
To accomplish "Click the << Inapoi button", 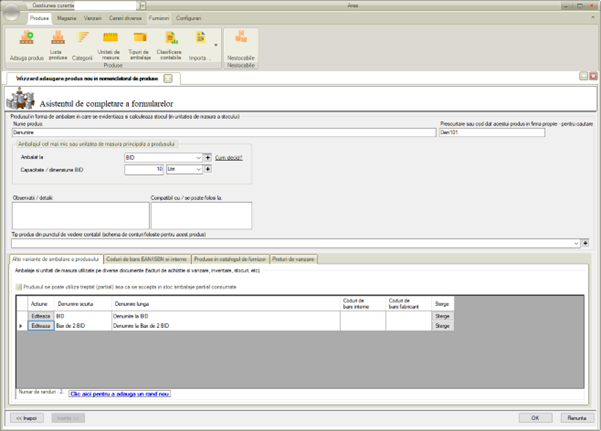I will (26, 418).
